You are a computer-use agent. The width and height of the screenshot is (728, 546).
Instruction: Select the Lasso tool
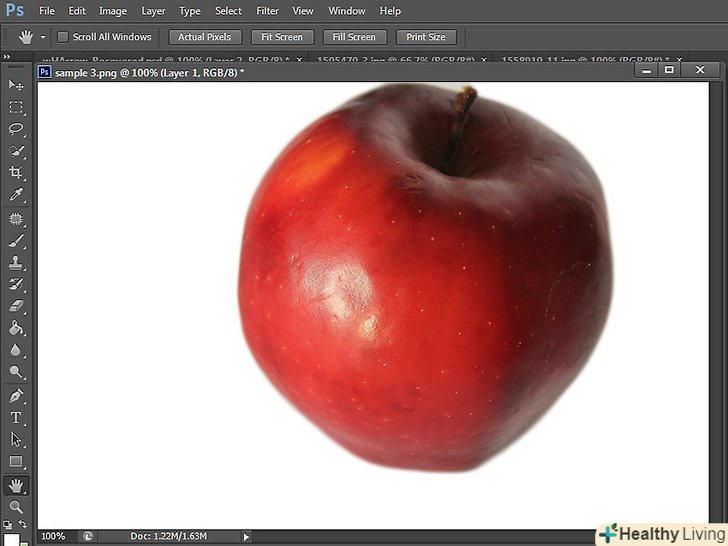pos(16,129)
